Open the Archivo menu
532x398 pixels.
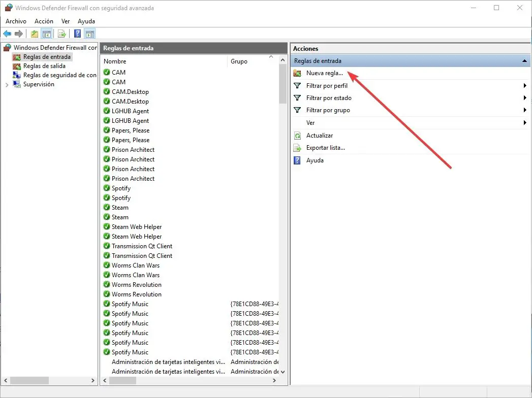tap(16, 21)
